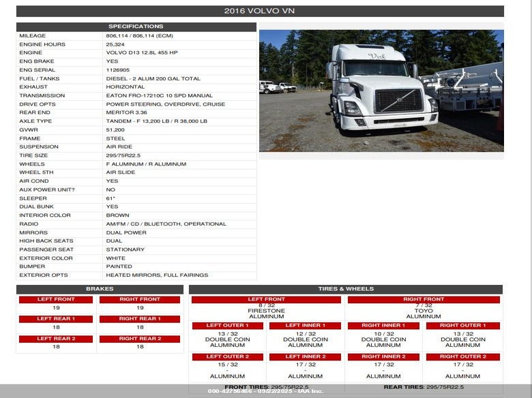Click the LEFT FRONT tire header
The height and width of the screenshot is (398, 532).
point(266,299)
